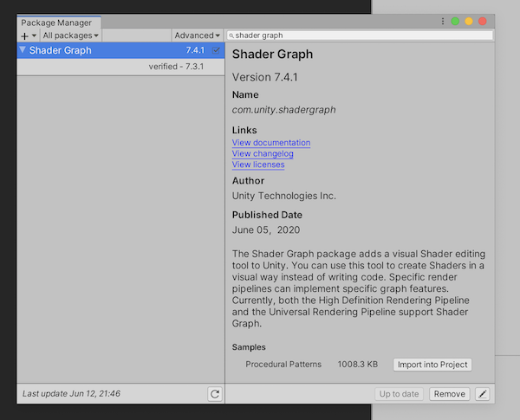The width and height of the screenshot is (520, 420).
Task: Open the All packages filter dropdown
Action: 70,36
